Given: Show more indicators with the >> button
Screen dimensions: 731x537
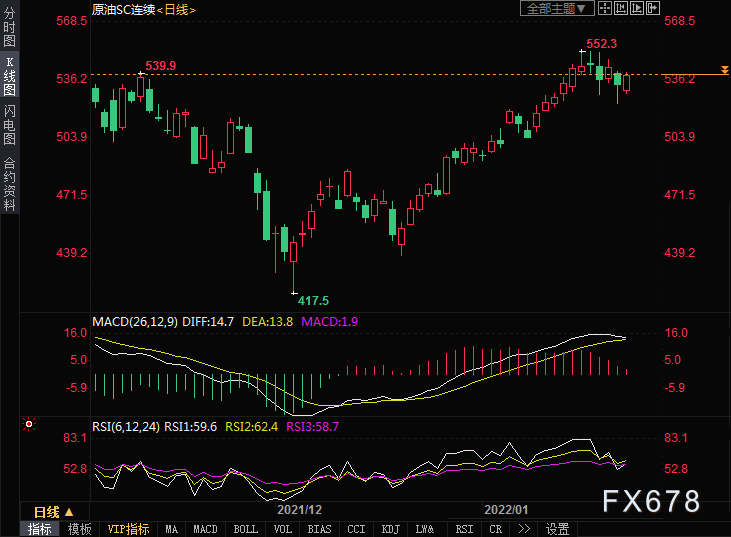Looking at the screenshot, I should tap(523, 529).
